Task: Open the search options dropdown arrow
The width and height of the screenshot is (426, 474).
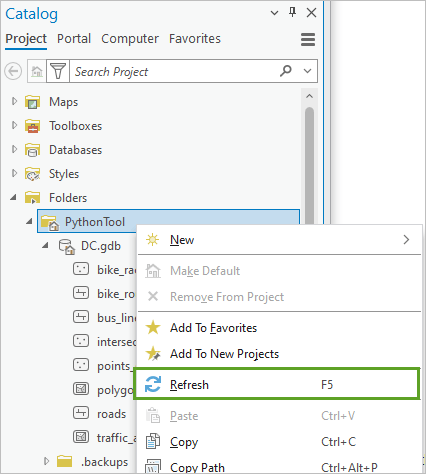Action: coord(307,71)
